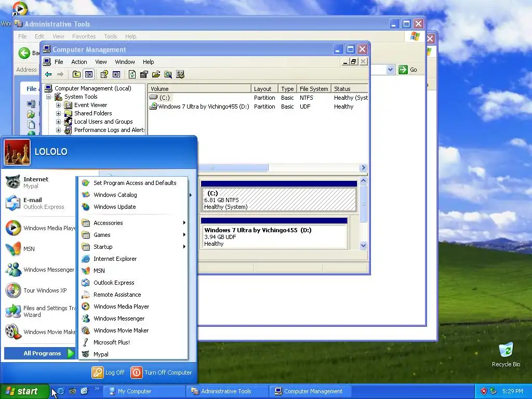The height and width of the screenshot is (399, 532).
Task: Click Up One Level toolbar icon
Action: point(76,74)
